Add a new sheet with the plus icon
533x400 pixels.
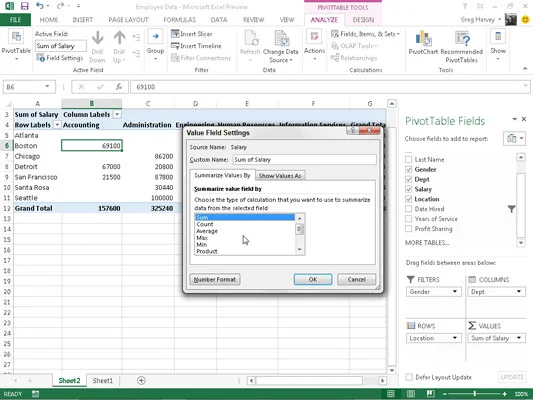coord(141,380)
